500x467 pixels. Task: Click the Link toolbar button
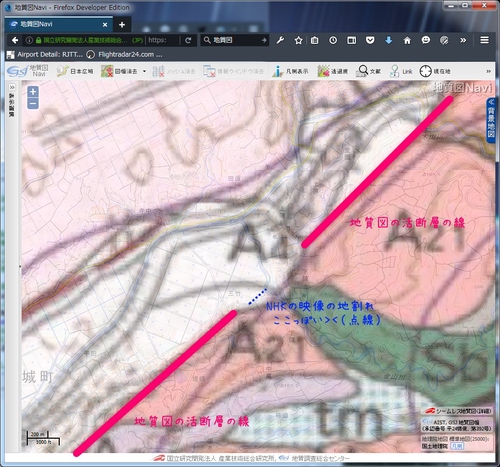coord(401,71)
